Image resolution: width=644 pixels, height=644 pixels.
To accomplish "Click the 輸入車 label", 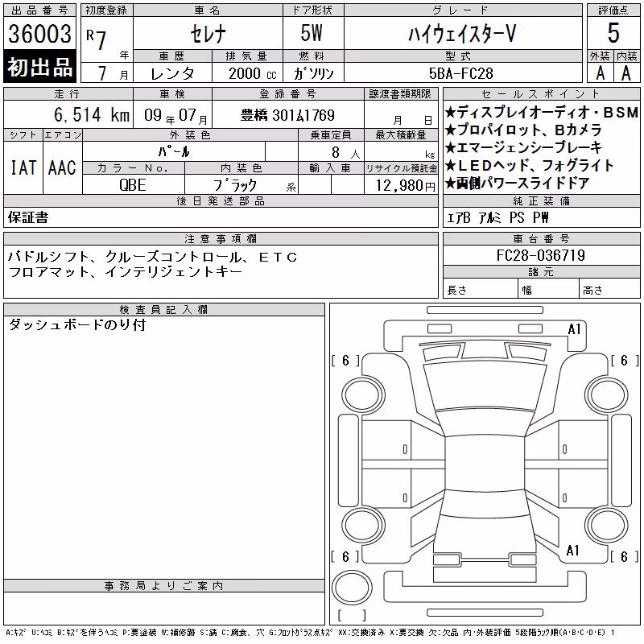I will click(331, 168).
